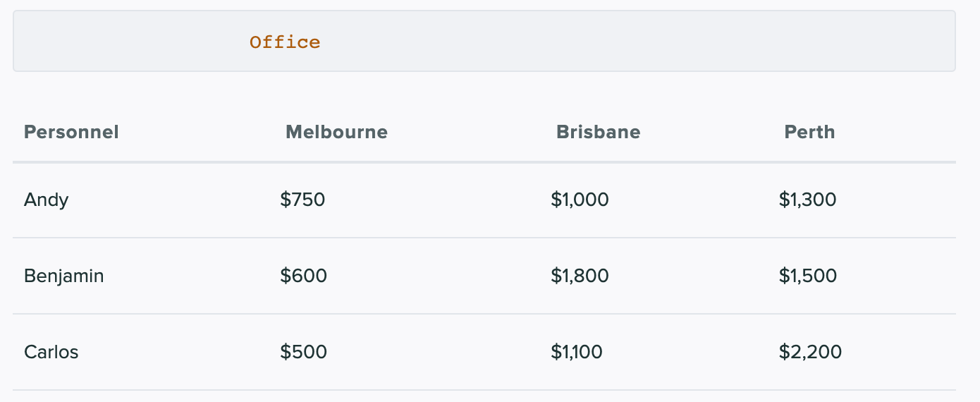Select the Melbourne column header

click(336, 132)
